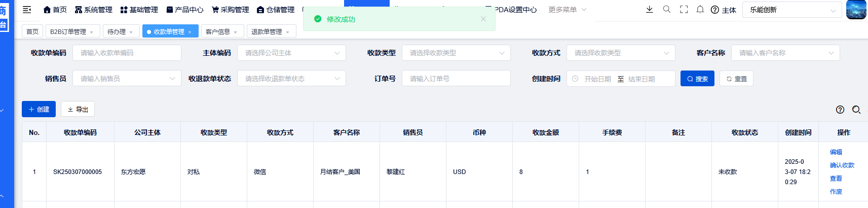Screen dimensions: 868x208
Task: Click the magnifier icon above table right
Action: pos(856,110)
